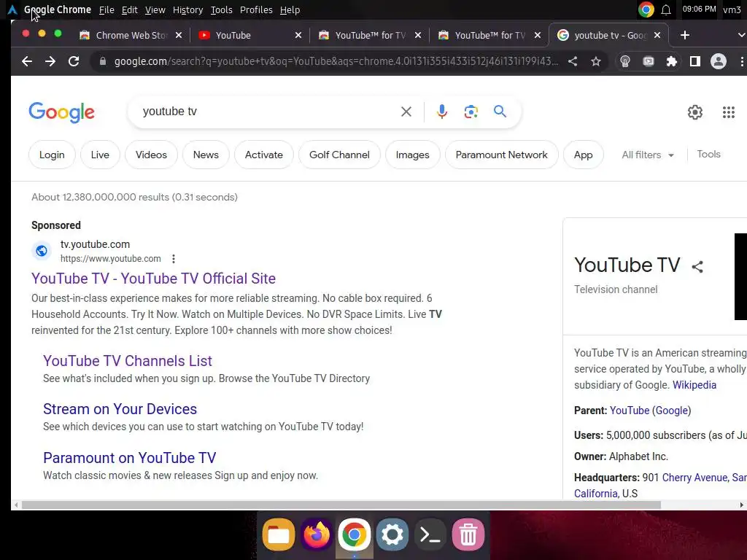Open the Profiles menu

[x=256, y=10]
